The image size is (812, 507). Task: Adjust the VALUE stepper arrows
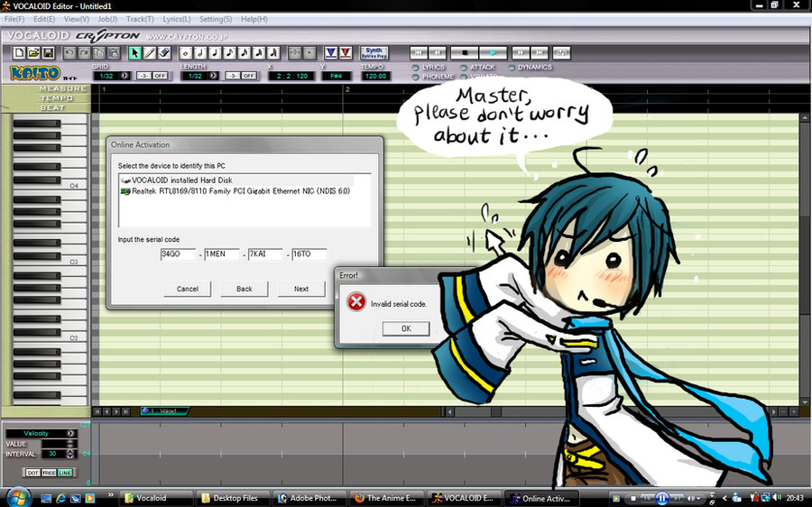[x=70, y=444]
